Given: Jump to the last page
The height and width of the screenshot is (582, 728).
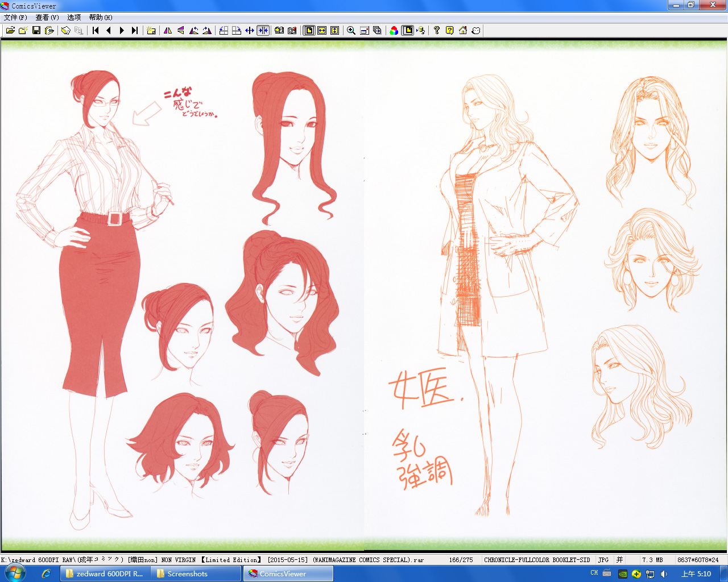Looking at the screenshot, I should 135,31.
